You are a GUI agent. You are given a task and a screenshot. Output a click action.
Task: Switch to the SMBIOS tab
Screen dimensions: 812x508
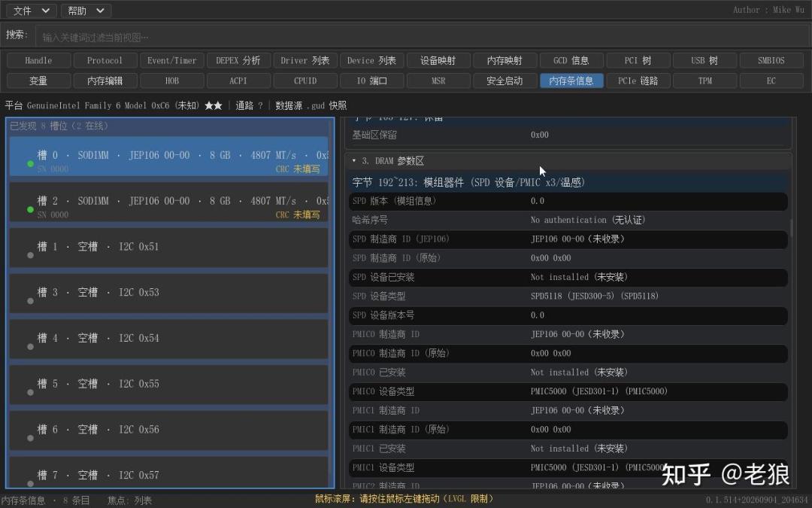pyautogui.click(x=771, y=61)
